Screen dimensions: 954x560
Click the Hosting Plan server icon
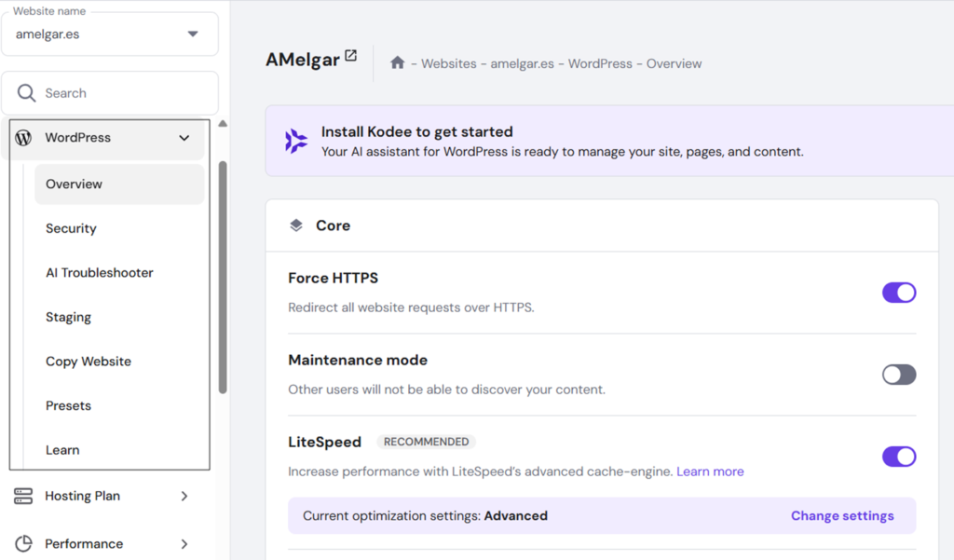24,497
